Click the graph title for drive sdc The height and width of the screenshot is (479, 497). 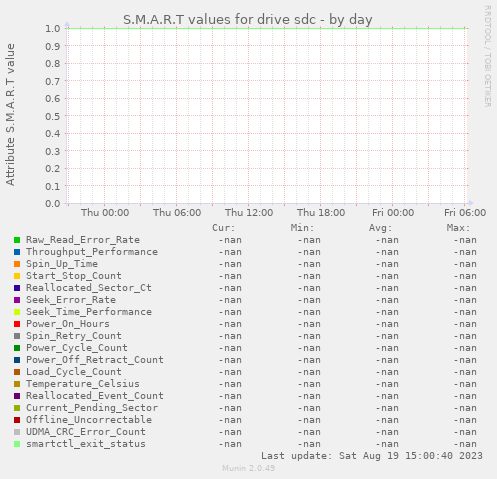point(248,20)
